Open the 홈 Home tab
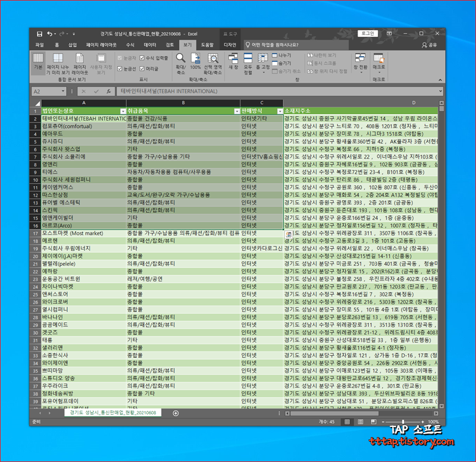This screenshot has width=476, height=462. [57, 45]
